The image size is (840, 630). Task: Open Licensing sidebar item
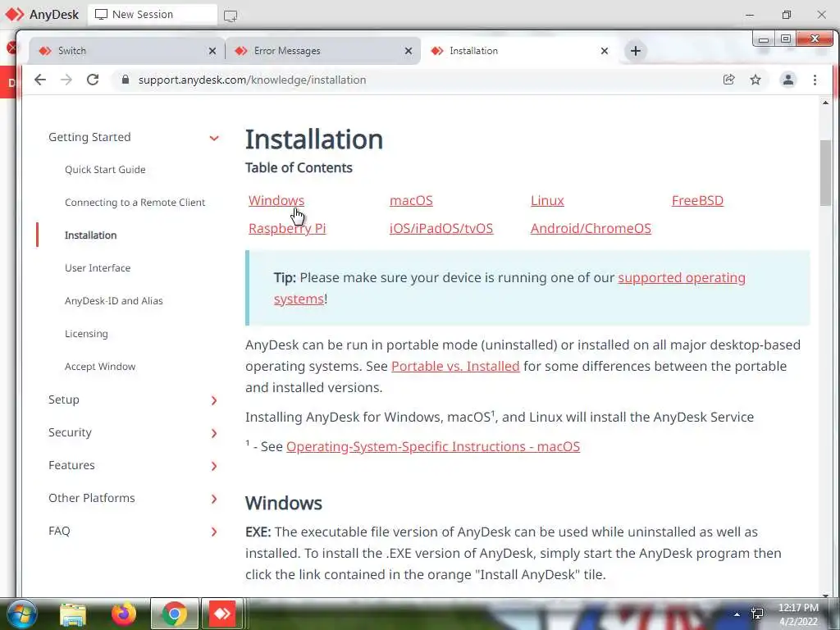(x=86, y=334)
